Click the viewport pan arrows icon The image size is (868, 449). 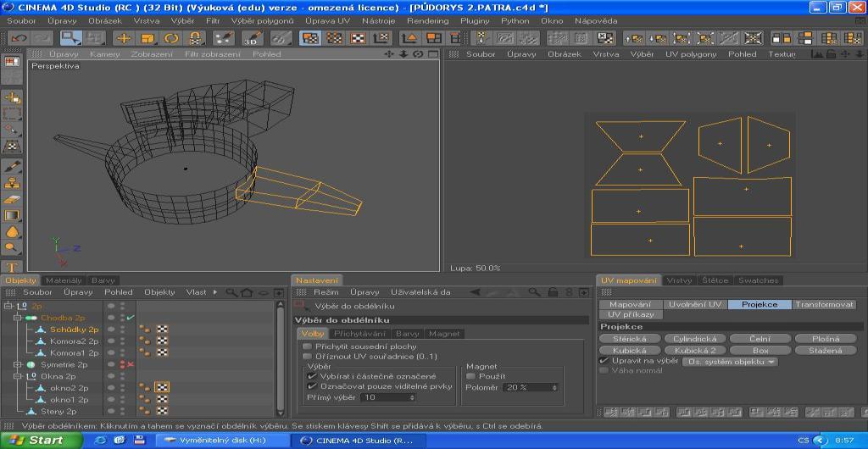pyautogui.click(x=389, y=54)
